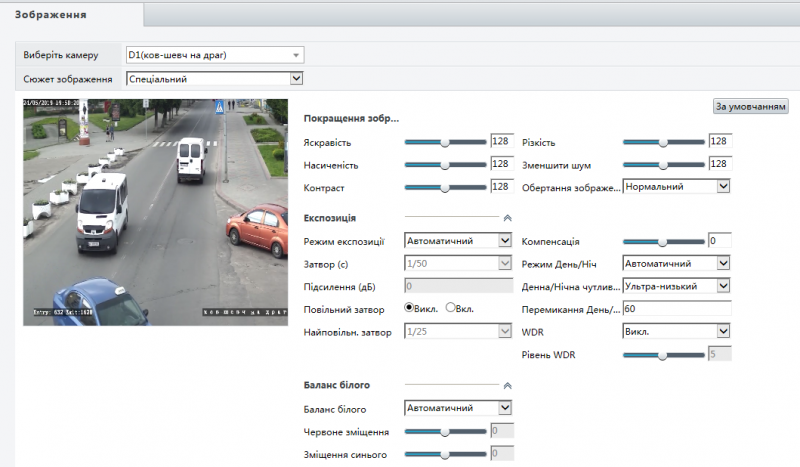The width and height of the screenshot is (800, 467).
Task: Click the camera preview image
Action: pyautogui.click(x=155, y=212)
